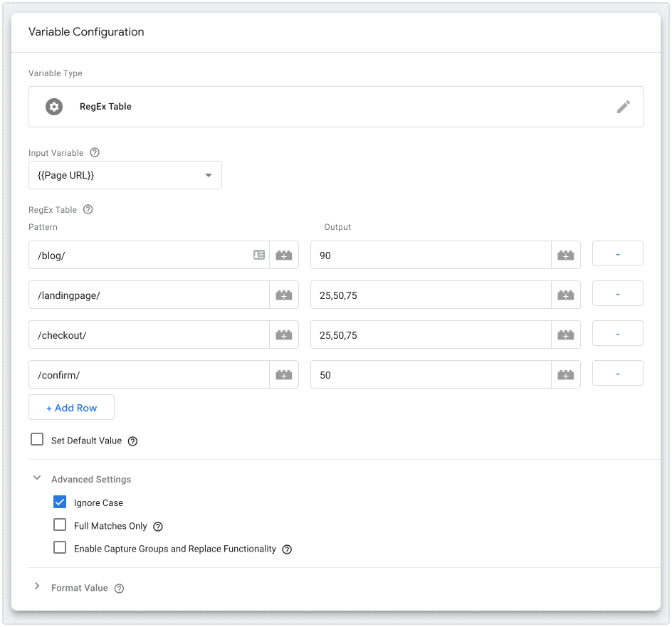Viewport: 672px width, 627px height.
Task: Remove the /checkout/ row with its minus button
Action: click(617, 334)
